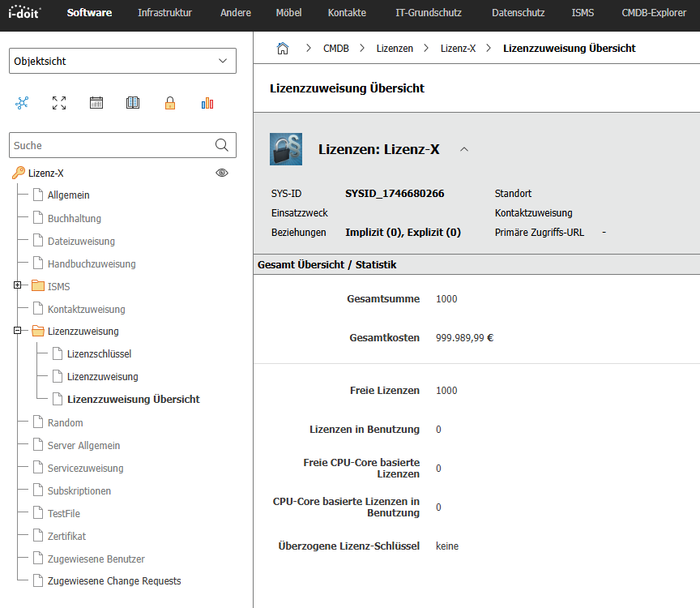This screenshot has width=700, height=608.
Task: Collapse the Lizenz-X header details chevron
Action: coord(464,149)
